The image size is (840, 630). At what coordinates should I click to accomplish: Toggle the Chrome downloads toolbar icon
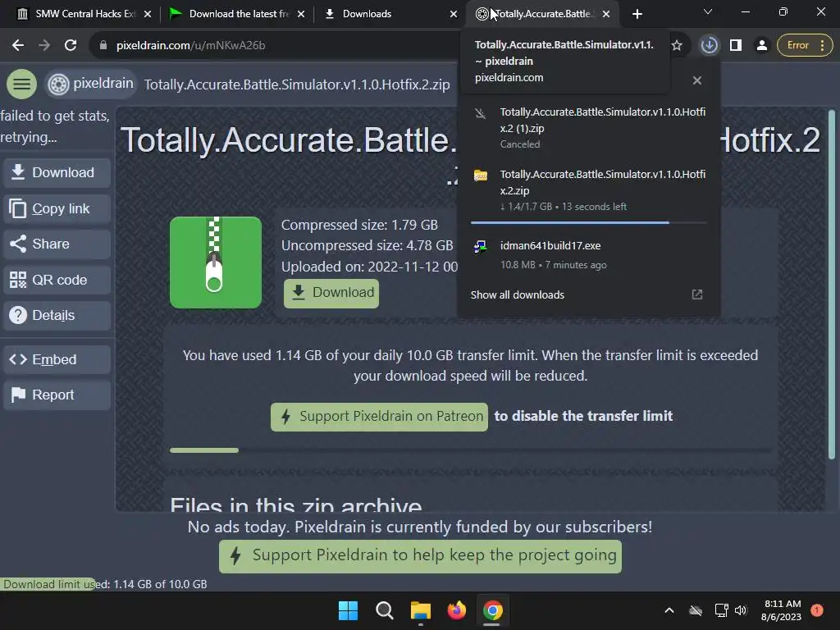[x=710, y=46]
